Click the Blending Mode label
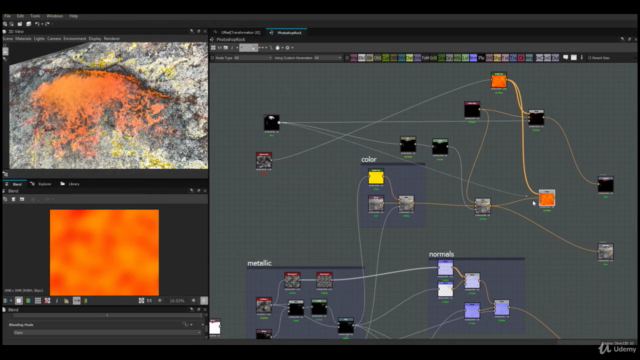 21,325
